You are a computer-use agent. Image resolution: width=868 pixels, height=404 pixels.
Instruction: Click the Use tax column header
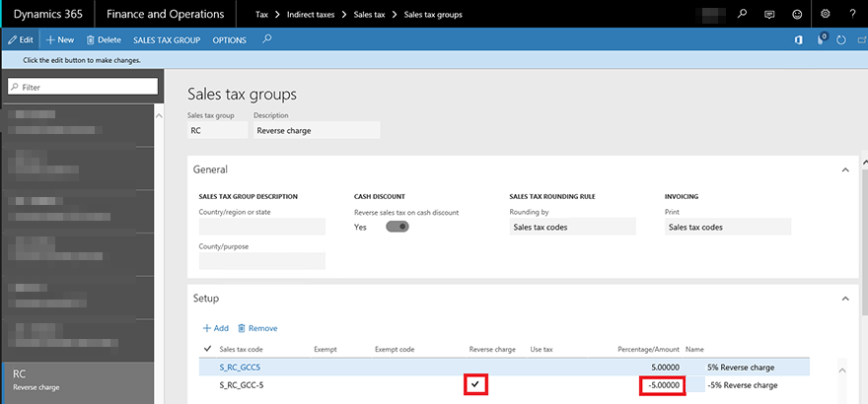[542, 349]
